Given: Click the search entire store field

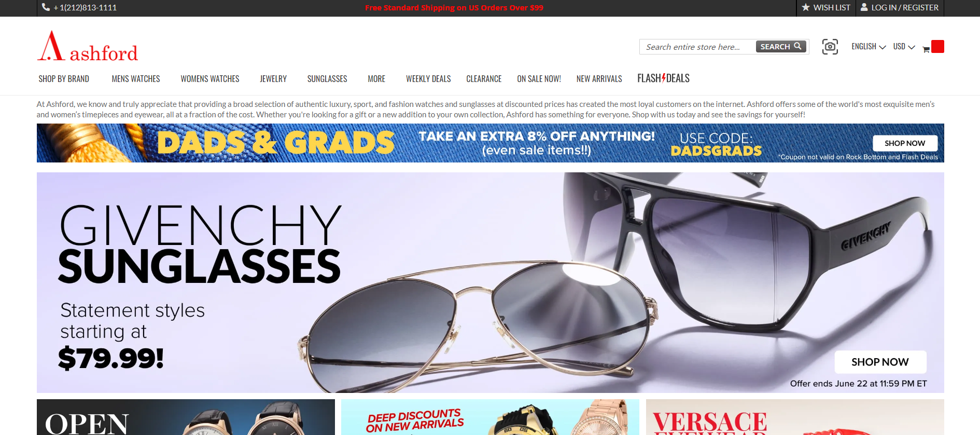Looking at the screenshot, I should coord(698,47).
